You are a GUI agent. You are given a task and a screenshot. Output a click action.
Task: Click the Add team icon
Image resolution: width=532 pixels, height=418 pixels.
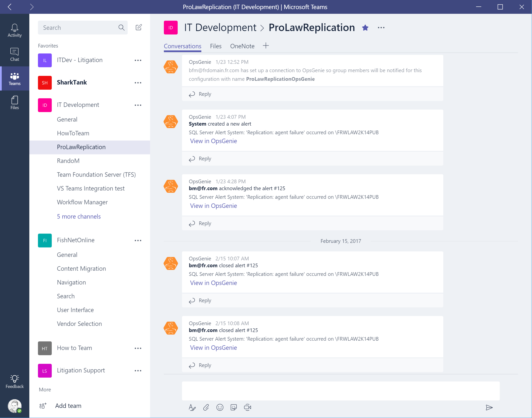[43, 406]
